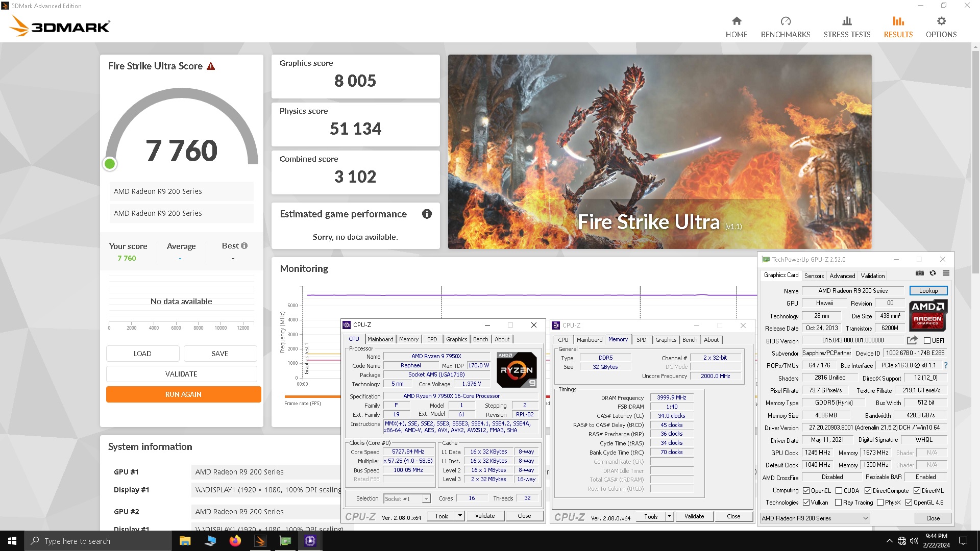Image resolution: width=980 pixels, height=551 pixels.
Task: Toggle PhysX checkbox
Action: pos(880,503)
